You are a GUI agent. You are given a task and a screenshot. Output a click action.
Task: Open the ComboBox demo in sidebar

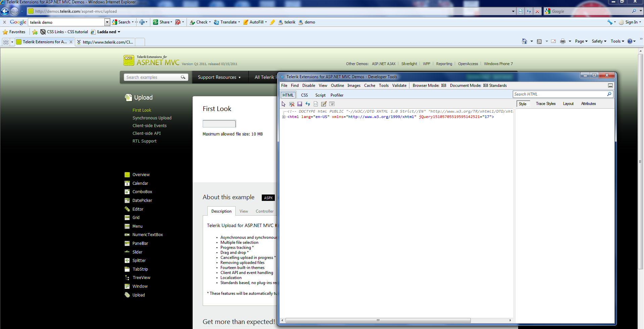tap(142, 192)
